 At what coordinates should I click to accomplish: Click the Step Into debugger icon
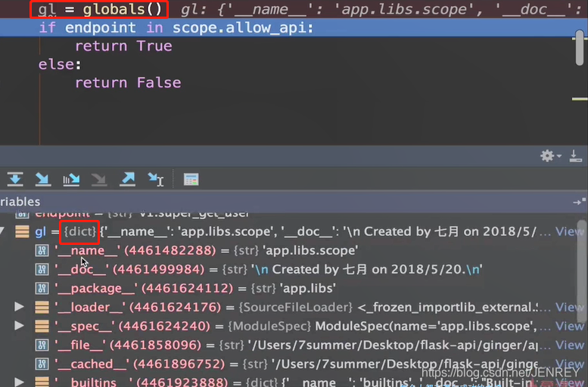click(x=42, y=179)
